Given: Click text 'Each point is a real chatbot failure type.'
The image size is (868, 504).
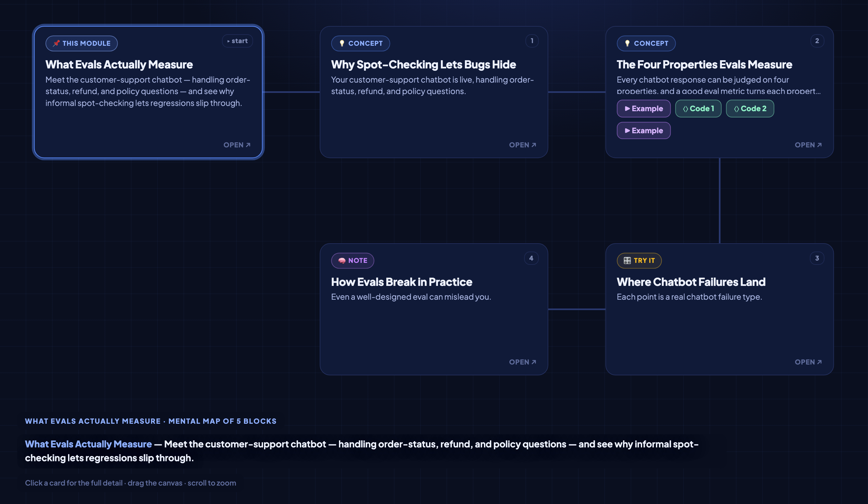Looking at the screenshot, I should pyautogui.click(x=689, y=297).
